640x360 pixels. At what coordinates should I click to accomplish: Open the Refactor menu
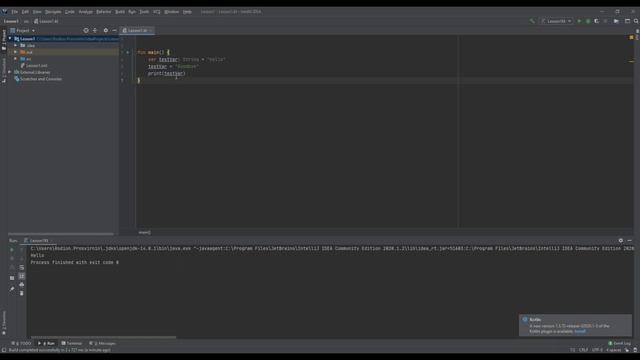pos(104,12)
